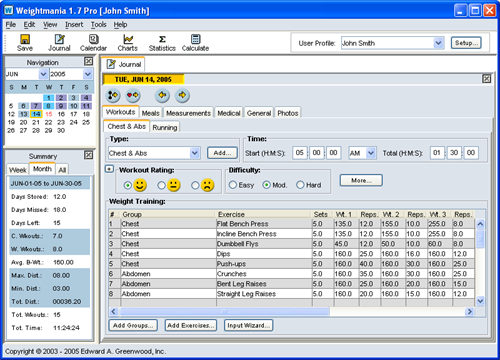Click the Input Wizard... button
The image size is (500, 360).
point(249,325)
